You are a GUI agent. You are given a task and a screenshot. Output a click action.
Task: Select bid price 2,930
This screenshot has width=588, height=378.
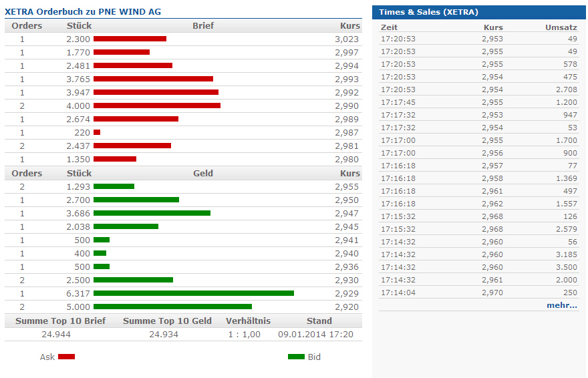[x=347, y=280]
